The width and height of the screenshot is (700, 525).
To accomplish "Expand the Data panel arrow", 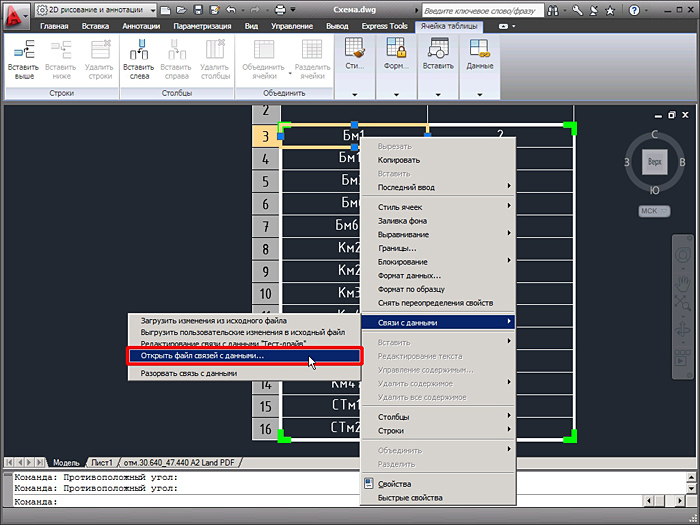I will point(479,94).
